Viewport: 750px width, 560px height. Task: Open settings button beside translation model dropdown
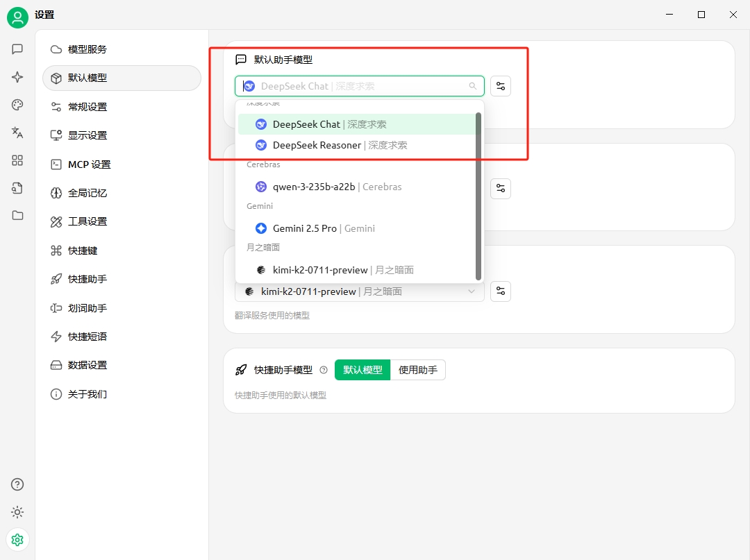coord(501,291)
